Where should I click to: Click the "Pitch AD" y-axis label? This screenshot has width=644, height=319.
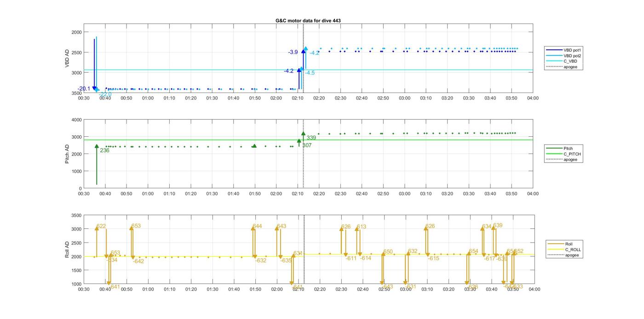coord(67,154)
